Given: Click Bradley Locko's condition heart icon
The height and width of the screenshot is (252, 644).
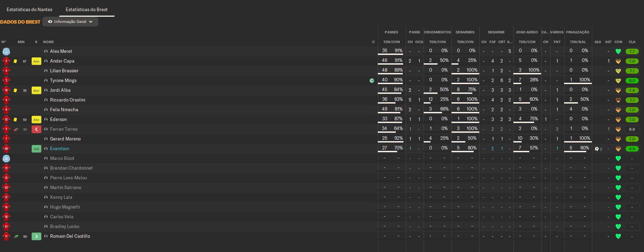Looking at the screenshot, I should (618, 227).
